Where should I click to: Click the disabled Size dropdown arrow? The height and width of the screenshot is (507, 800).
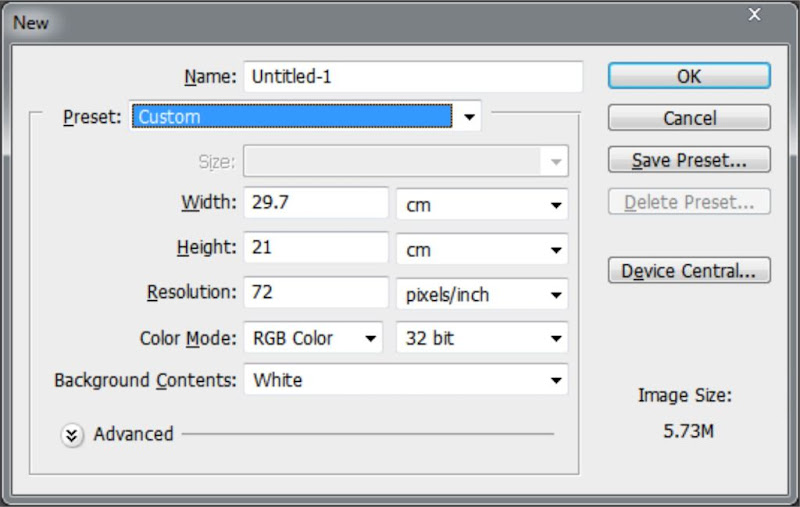556,162
